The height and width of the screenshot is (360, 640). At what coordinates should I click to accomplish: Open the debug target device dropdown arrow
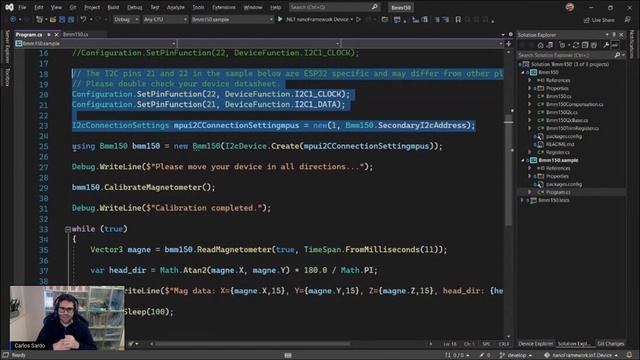pos(351,19)
